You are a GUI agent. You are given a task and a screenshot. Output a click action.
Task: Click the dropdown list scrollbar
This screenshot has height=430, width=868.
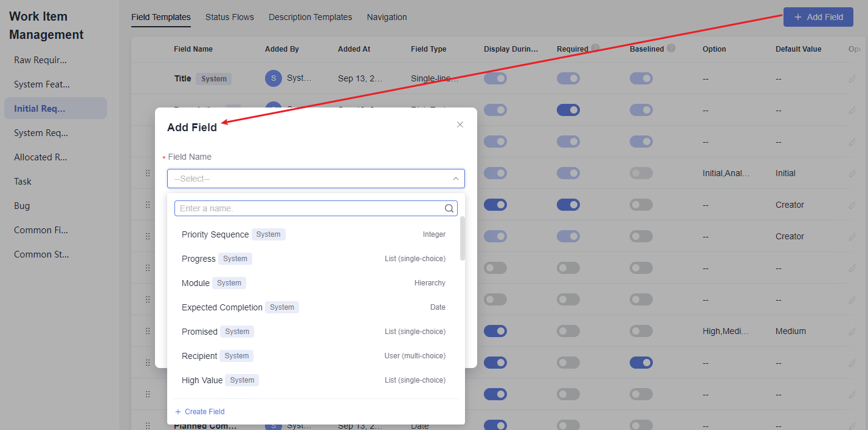pos(463,238)
